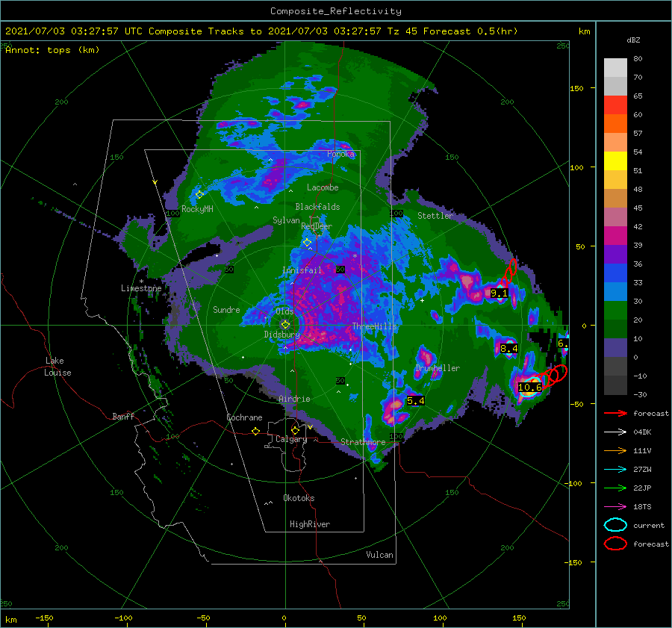Screen dimensions: 672x628
Task: Click the cyan current ellipse legend symbol
Action: point(615,525)
